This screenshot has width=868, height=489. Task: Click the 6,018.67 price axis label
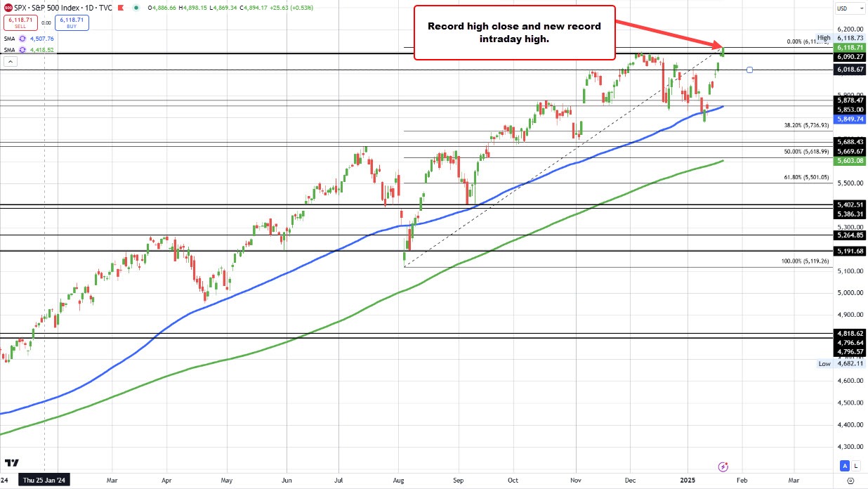[x=850, y=70]
